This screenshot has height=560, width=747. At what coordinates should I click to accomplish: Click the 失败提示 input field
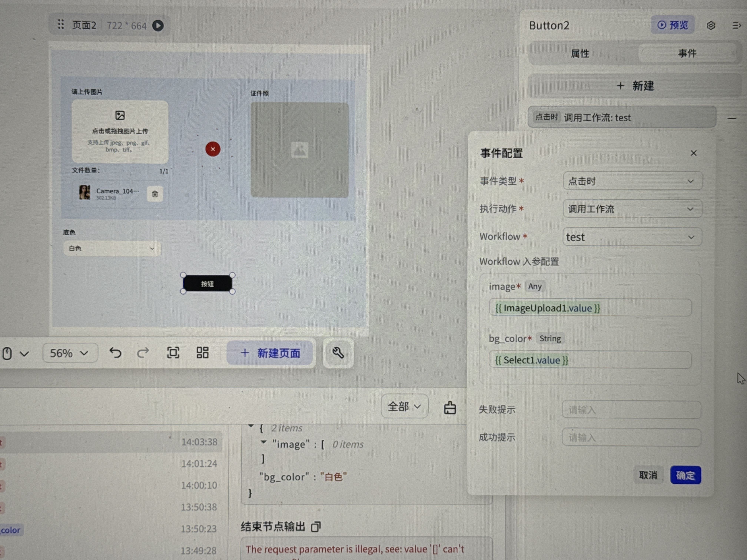pyautogui.click(x=631, y=410)
